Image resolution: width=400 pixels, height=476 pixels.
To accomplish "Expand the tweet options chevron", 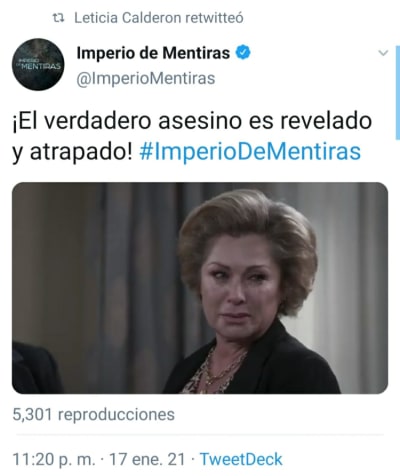I will tap(384, 53).
